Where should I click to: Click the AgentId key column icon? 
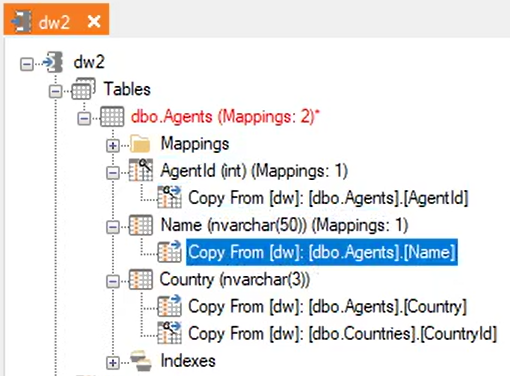click(x=141, y=170)
